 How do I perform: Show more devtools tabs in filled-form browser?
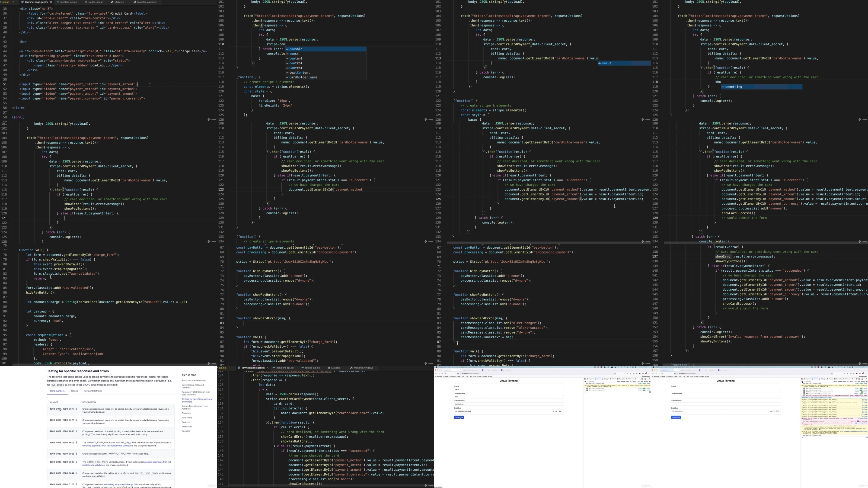pos(636,379)
